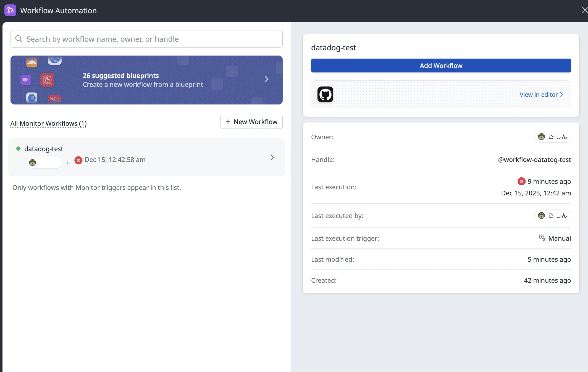Viewport: 588px width, 372px height.
Task: Select the datadog-test workflow row
Action: pyautogui.click(x=146, y=157)
